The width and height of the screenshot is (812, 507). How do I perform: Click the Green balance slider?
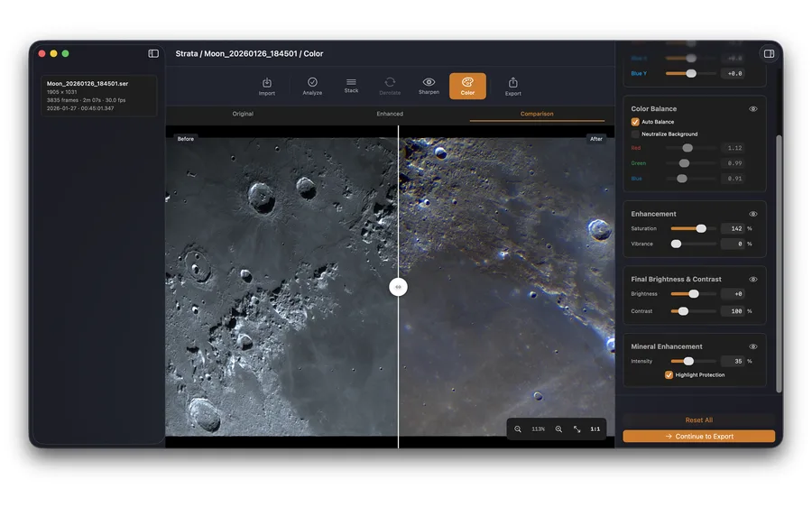pyautogui.click(x=691, y=163)
